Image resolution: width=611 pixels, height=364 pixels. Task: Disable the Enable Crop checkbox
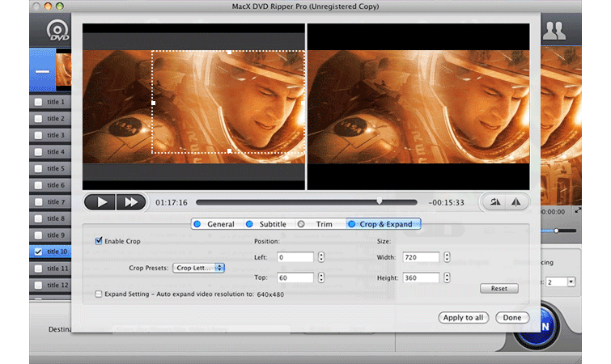(x=99, y=241)
